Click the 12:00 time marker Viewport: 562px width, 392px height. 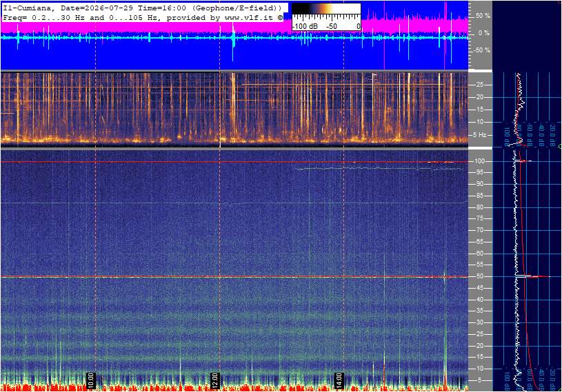click(x=214, y=380)
